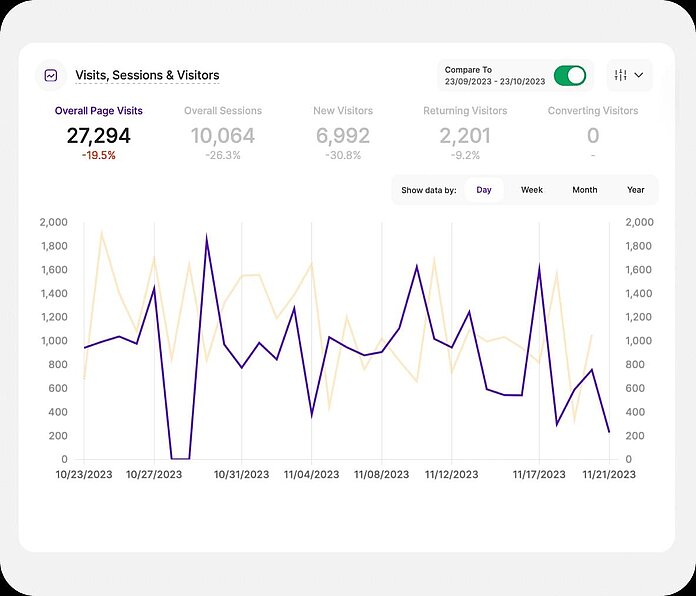Expand the chart settings dropdown chevron
This screenshot has height=596, width=696.
[x=639, y=75]
